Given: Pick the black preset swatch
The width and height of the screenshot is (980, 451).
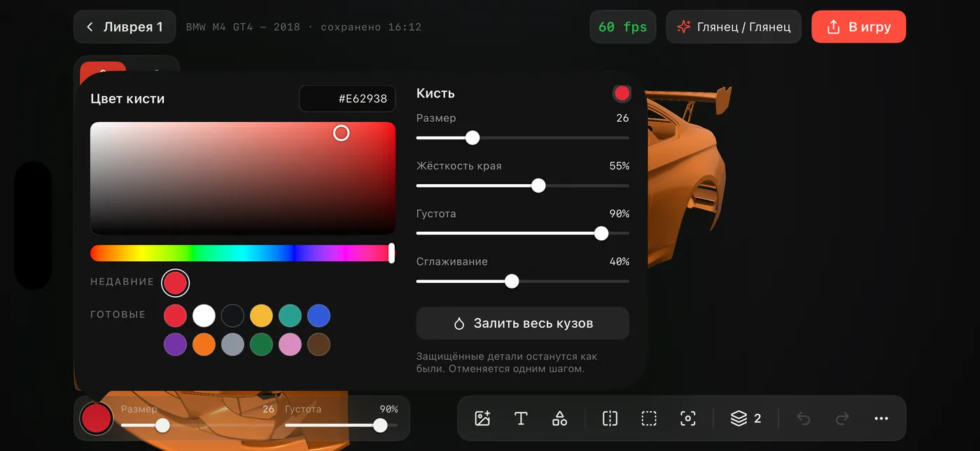Looking at the screenshot, I should pyautogui.click(x=232, y=316).
